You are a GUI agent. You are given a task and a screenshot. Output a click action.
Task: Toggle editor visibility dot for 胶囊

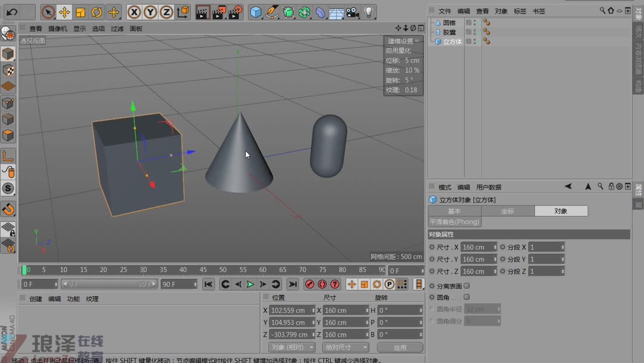click(x=474, y=29)
